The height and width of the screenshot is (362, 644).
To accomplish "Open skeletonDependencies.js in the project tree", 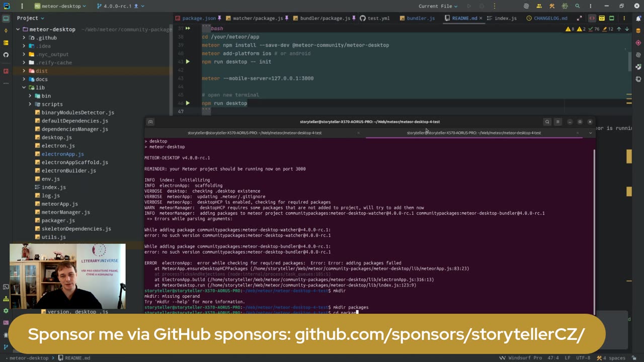I will [x=76, y=228].
